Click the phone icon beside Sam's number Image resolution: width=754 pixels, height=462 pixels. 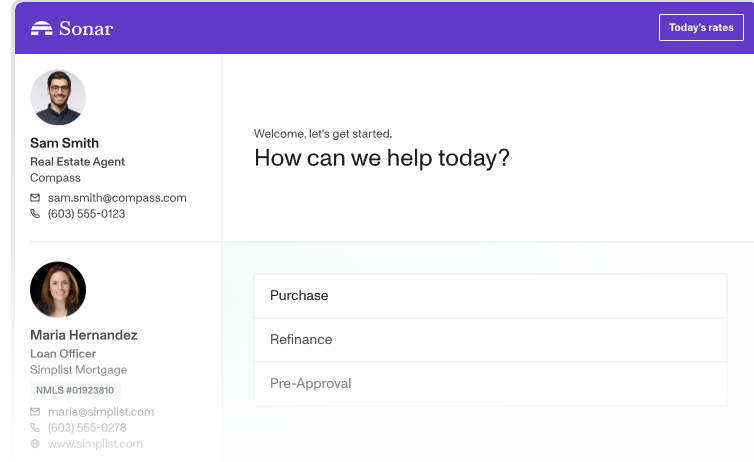pyautogui.click(x=36, y=214)
